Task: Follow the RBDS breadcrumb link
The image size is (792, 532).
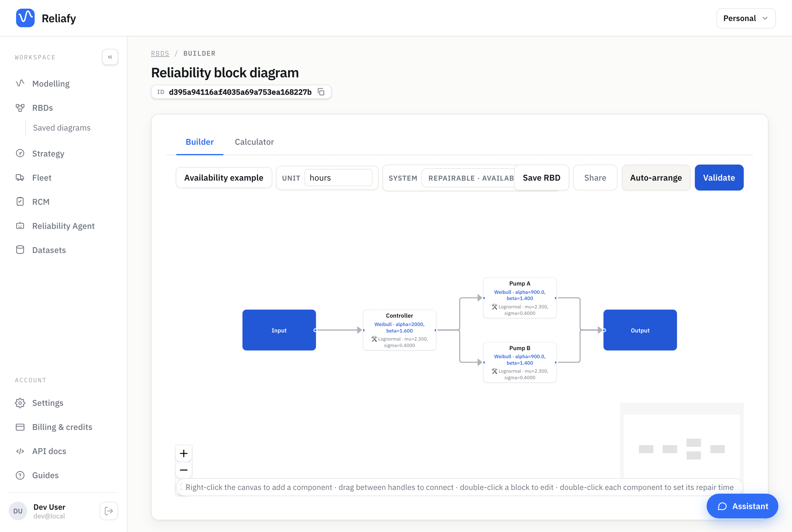Action: (160, 53)
